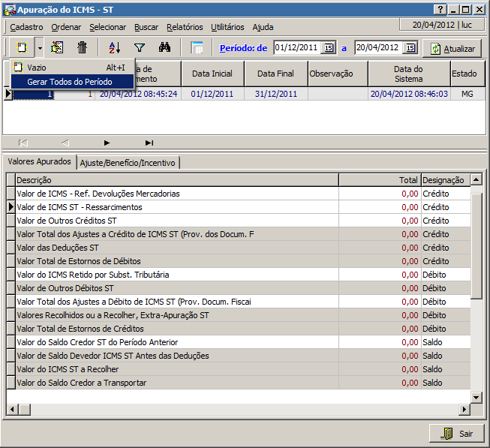Go to next record navigation arrow

tap(107, 143)
